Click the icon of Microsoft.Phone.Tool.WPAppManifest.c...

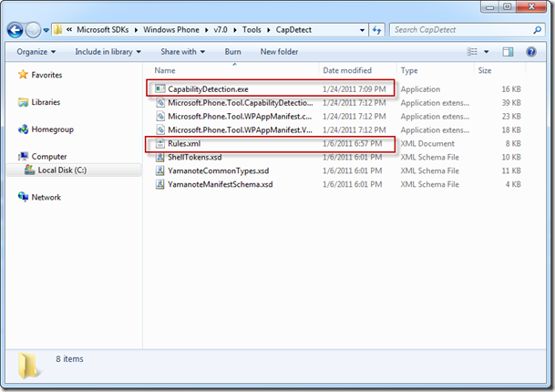click(x=160, y=116)
